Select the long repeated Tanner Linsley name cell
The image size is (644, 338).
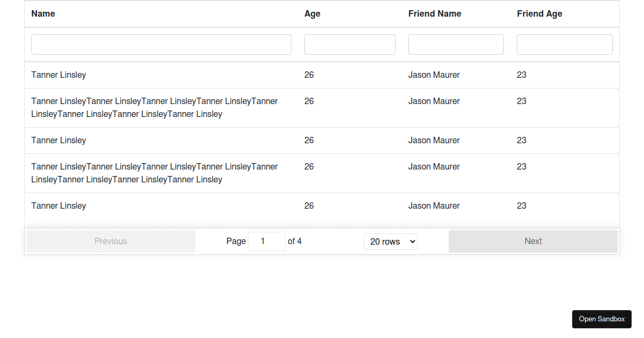pyautogui.click(x=154, y=107)
